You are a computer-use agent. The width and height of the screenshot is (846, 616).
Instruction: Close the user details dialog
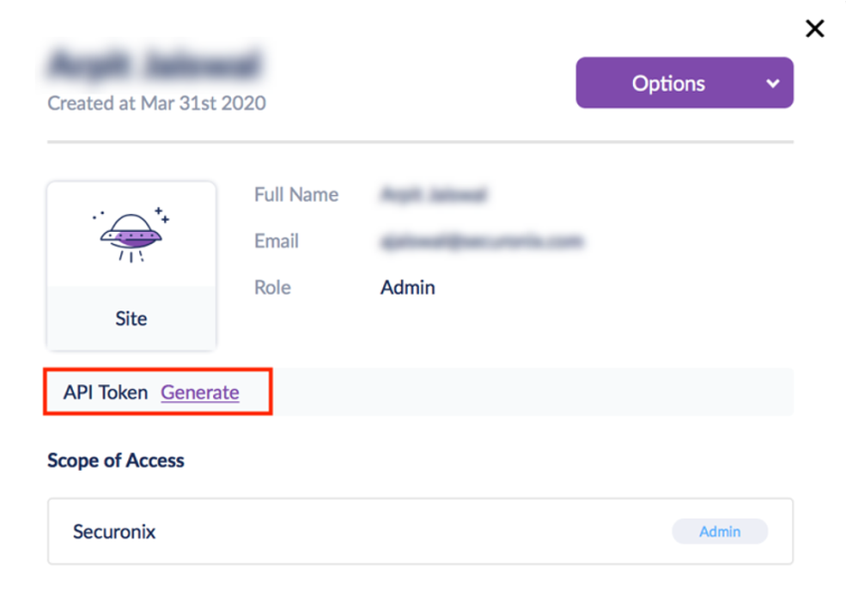815,29
